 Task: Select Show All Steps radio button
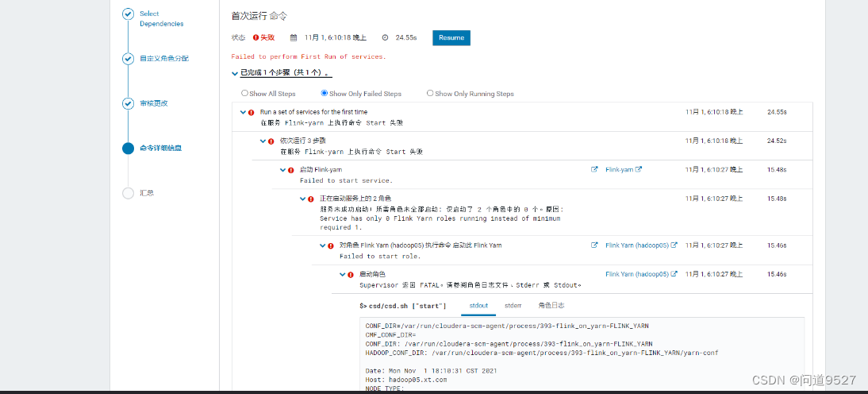click(x=244, y=93)
